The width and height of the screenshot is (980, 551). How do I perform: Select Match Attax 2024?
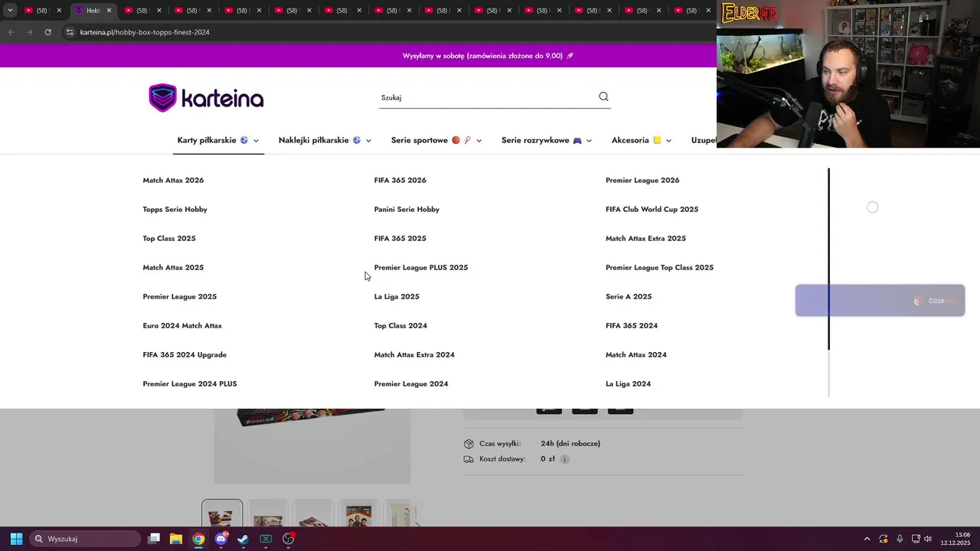pos(635,355)
